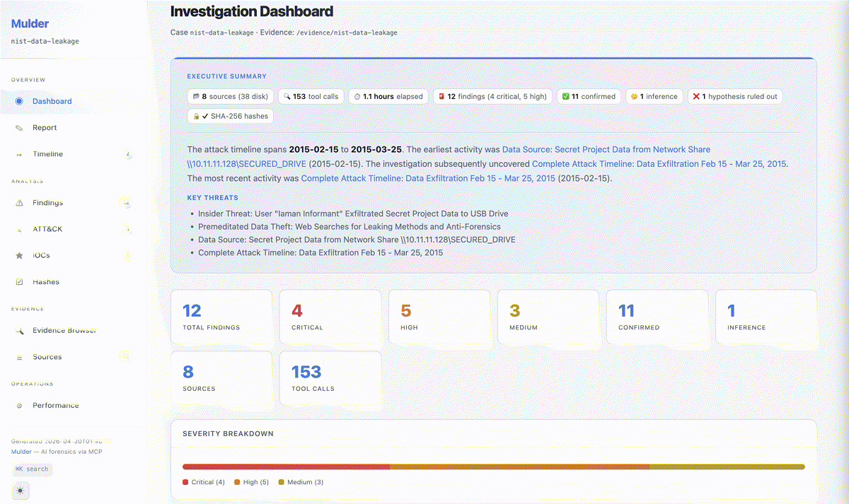The image size is (849, 504).
Task: Click the Hashes checkbox icon
Action: click(x=20, y=281)
